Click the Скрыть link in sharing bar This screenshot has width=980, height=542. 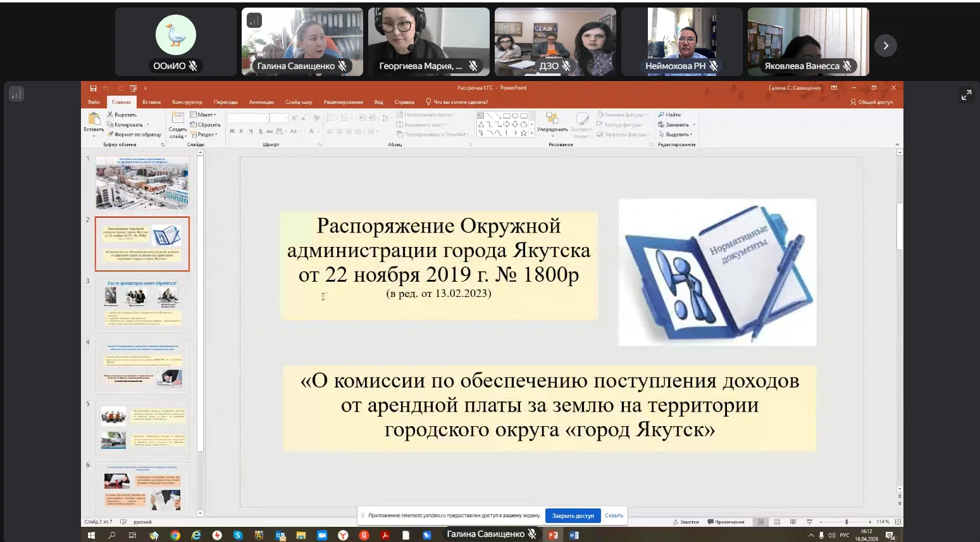pyautogui.click(x=614, y=515)
